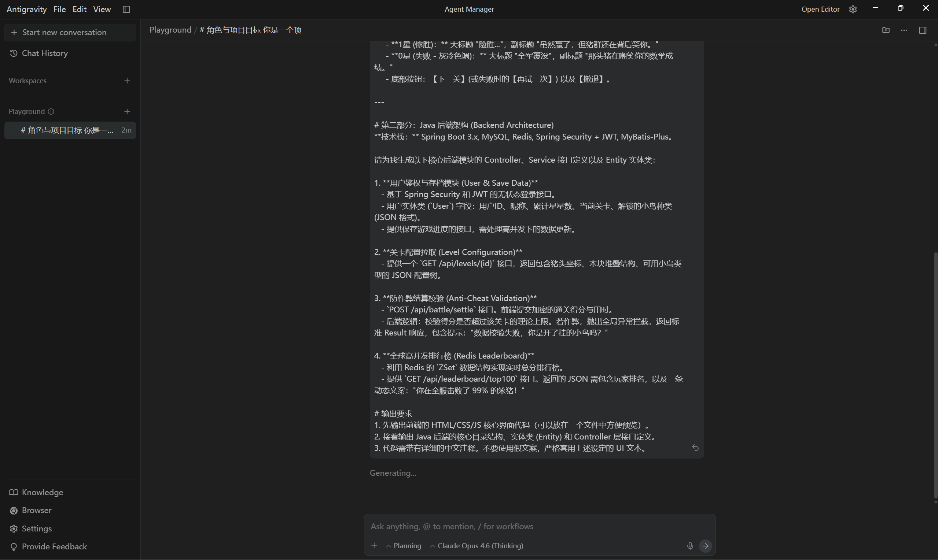Click the plus attachment icon in input box
The height and width of the screenshot is (560, 938).
coord(374,546)
